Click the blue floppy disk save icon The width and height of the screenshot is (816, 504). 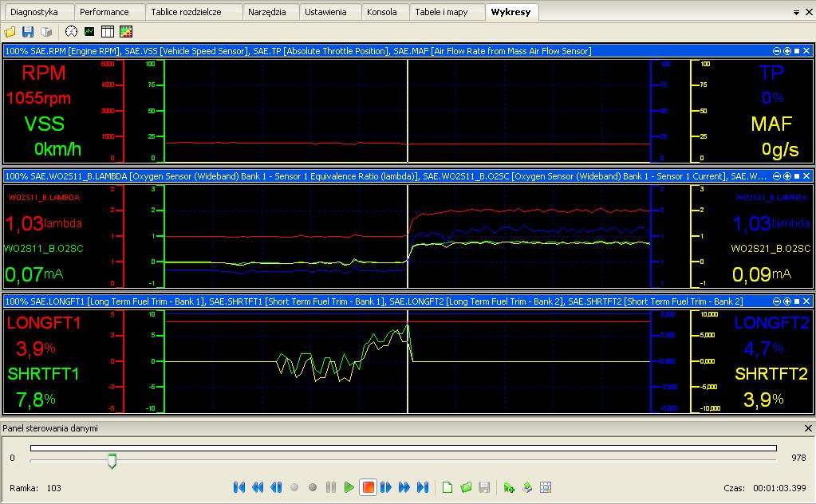tap(28, 32)
